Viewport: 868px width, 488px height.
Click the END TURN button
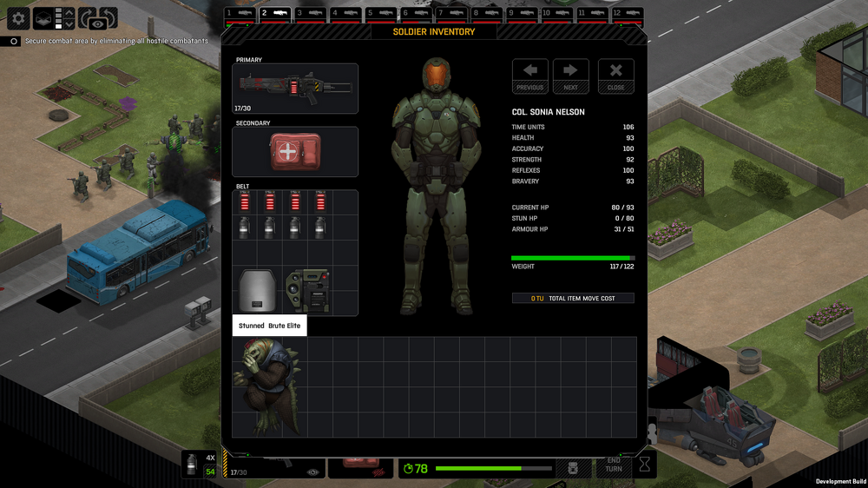pos(614,465)
